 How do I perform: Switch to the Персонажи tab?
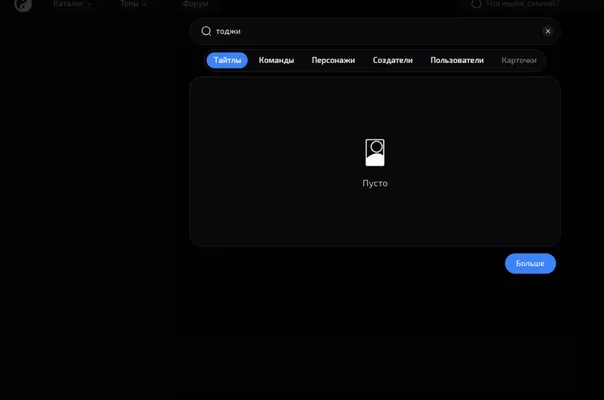(x=333, y=60)
